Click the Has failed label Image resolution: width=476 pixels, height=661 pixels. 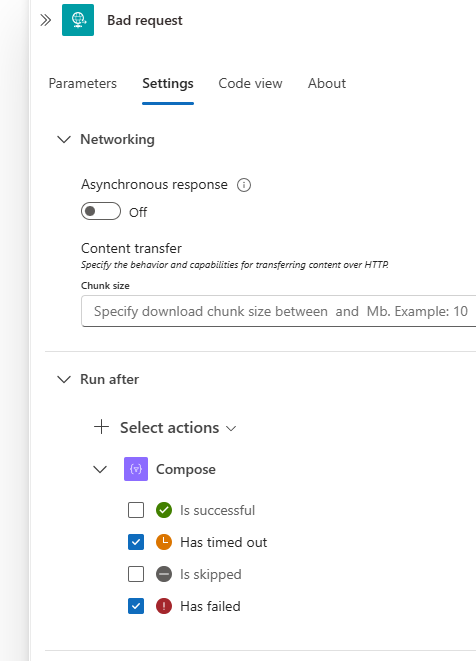[x=210, y=606]
